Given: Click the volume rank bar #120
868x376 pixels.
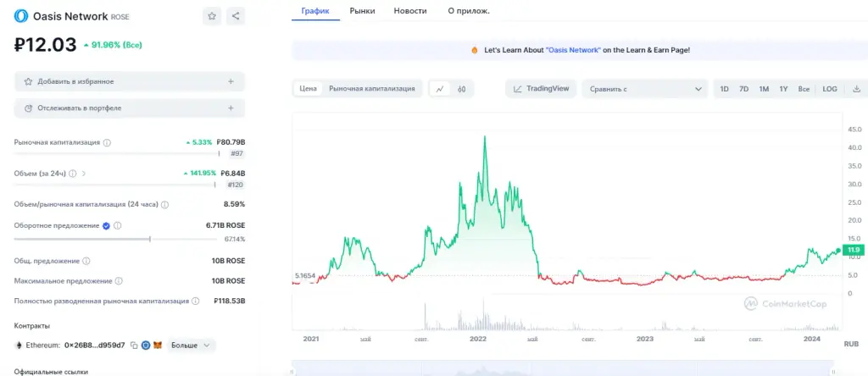Looking at the screenshot, I should [x=114, y=185].
